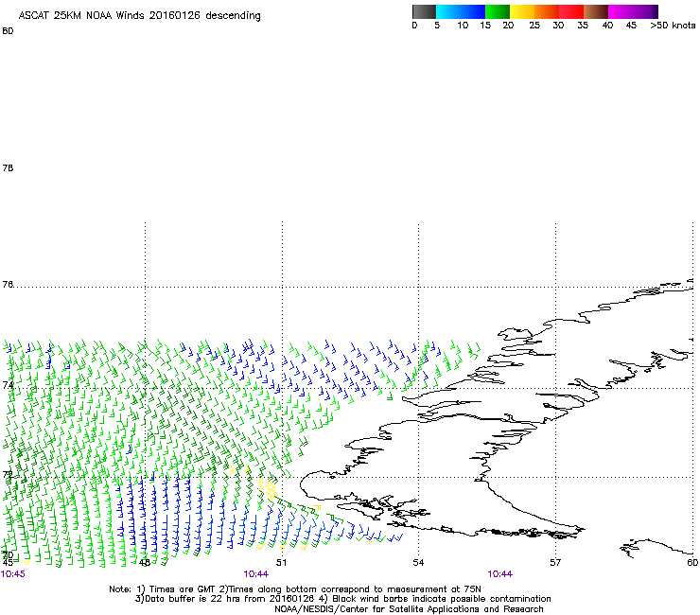
Task: Click the 78 latitude label
Action: [8, 167]
